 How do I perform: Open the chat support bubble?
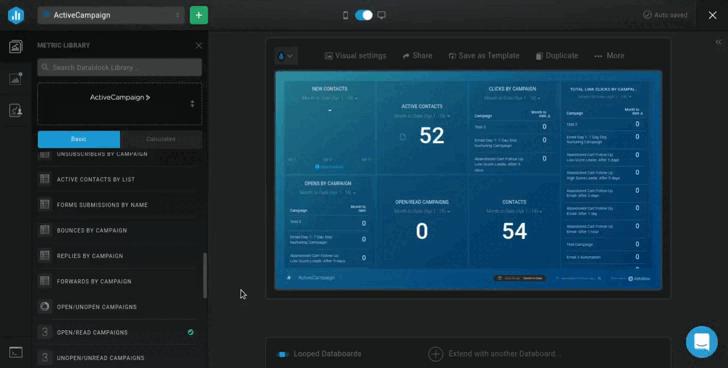(702, 342)
